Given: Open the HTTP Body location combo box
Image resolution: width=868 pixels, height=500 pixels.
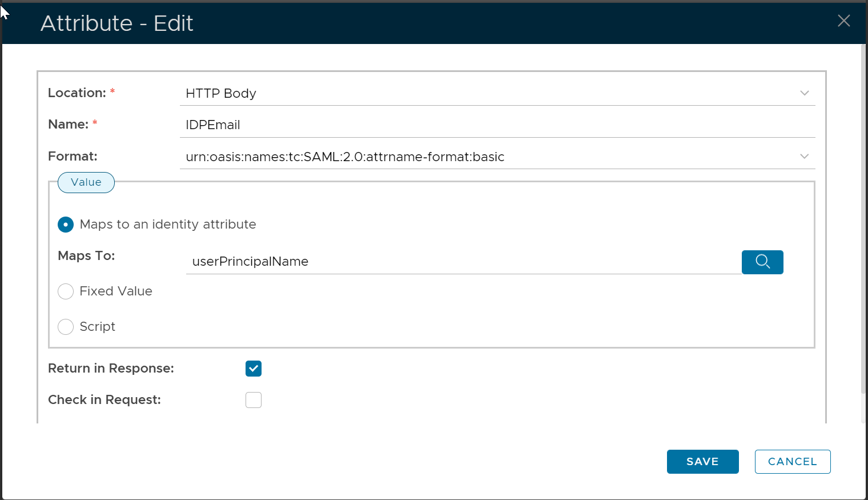Looking at the screenshot, I should [491, 94].
